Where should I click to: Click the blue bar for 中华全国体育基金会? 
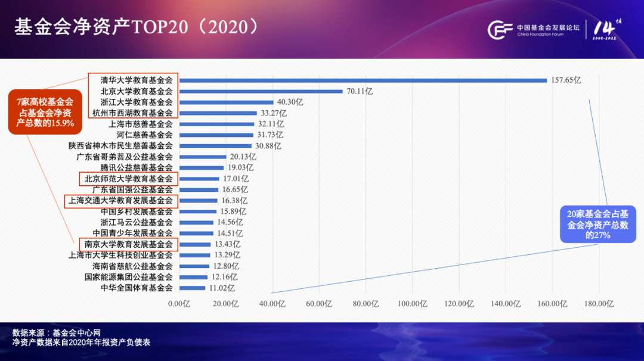click(192, 288)
